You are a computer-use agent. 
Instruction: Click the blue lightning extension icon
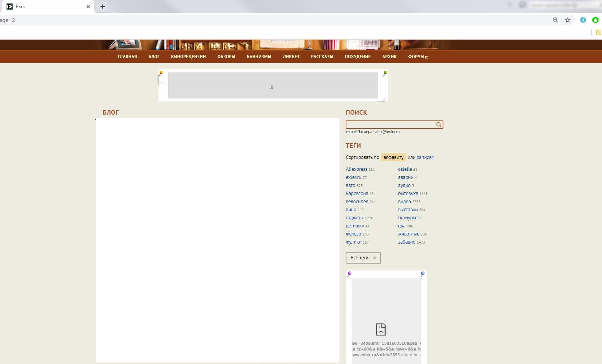(x=583, y=20)
